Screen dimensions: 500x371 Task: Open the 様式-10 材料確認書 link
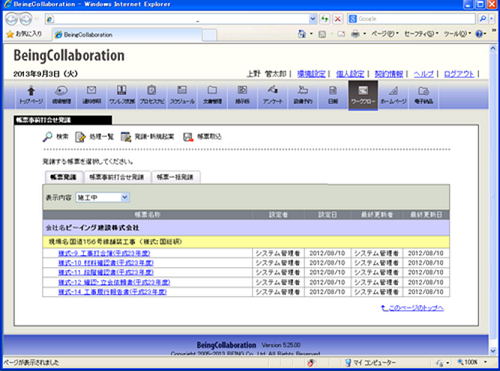click(106, 263)
